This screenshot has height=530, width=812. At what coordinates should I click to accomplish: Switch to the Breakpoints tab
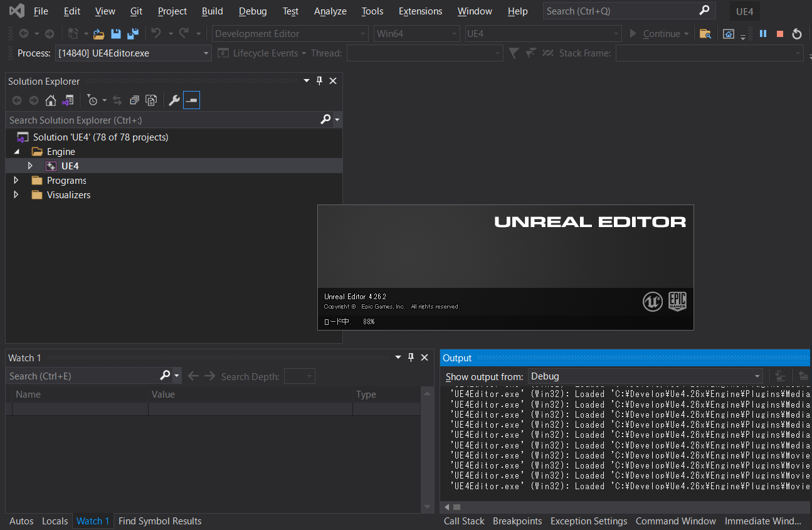517,521
